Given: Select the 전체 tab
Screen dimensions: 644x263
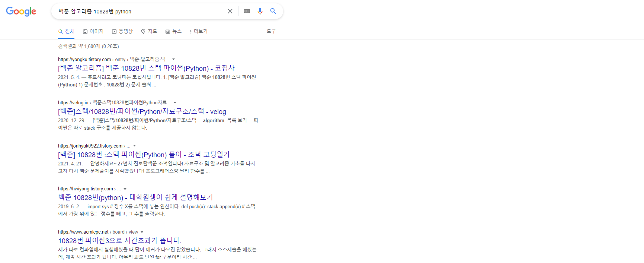Looking at the screenshot, I should pyautogui.click(x=66, y=31).
